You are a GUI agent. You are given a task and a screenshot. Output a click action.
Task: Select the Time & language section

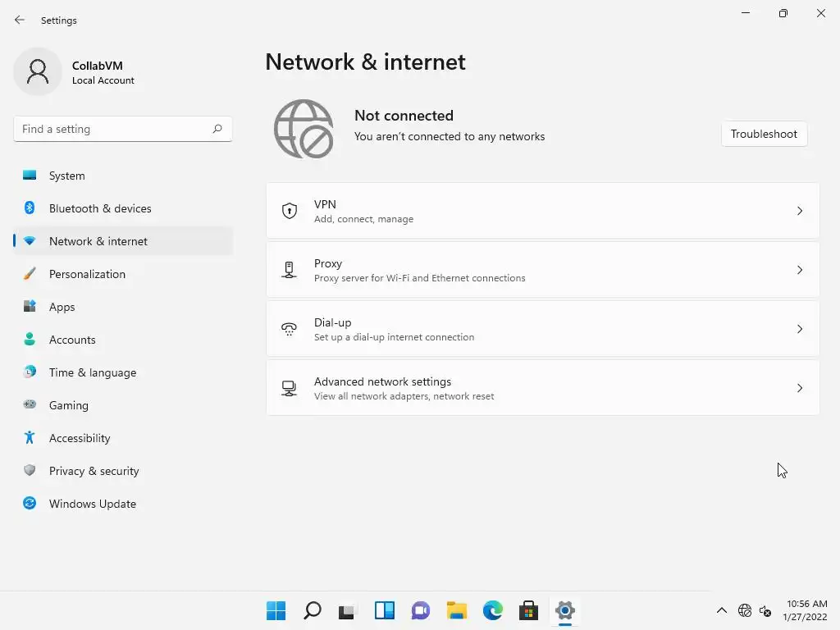92,372
